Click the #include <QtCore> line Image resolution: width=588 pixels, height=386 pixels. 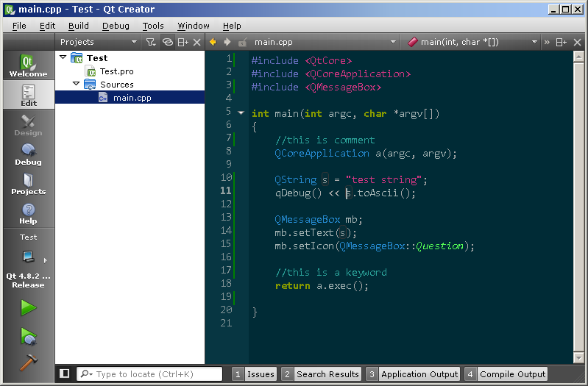[x=302, y=61]
